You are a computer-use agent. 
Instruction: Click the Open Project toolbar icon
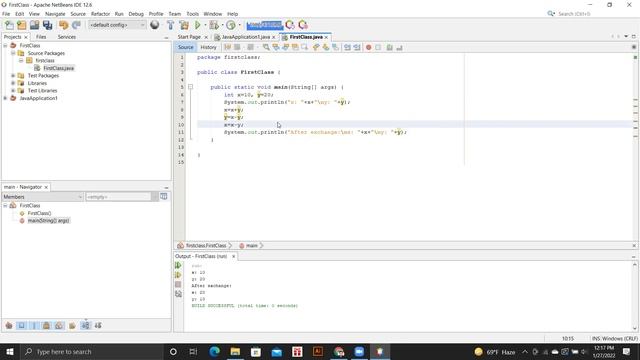pos(34,25)
